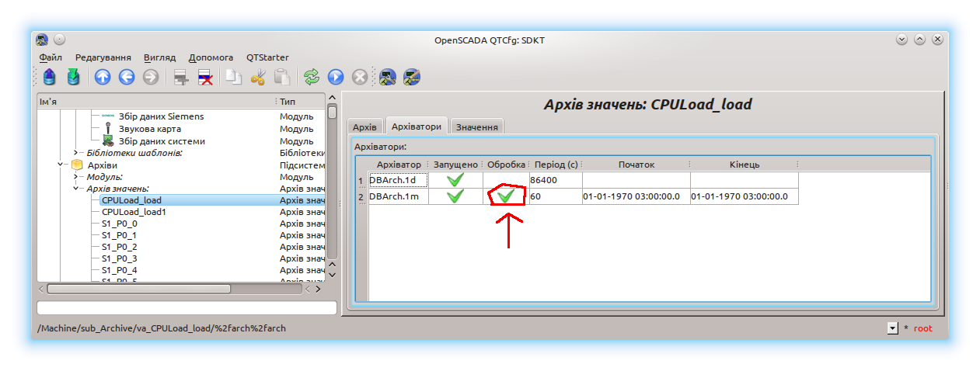
Task: Open the Редагування menu
Action: tap(103, 57)
